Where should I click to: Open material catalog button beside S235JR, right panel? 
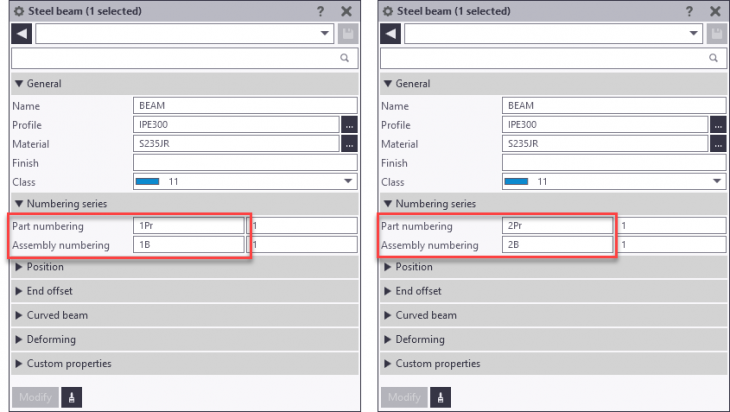click(x=718, y=144)
